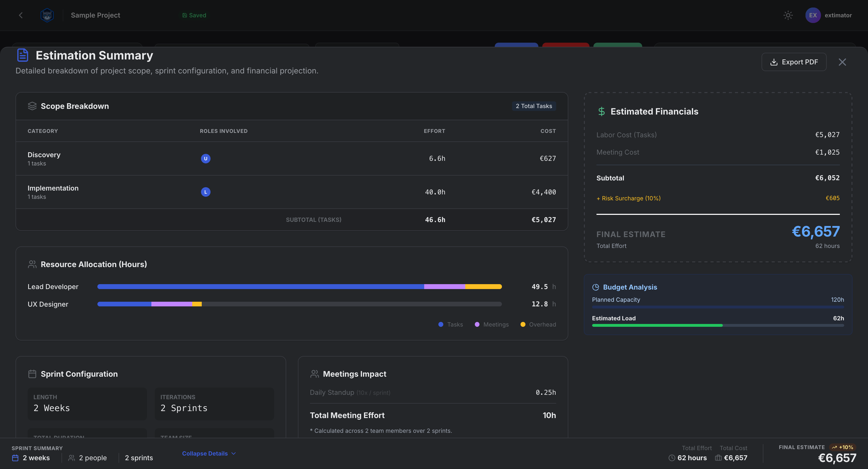868x469 pixels.
Task: Click the clock icon beside 62 hours
Action: [x=672, y=458]
